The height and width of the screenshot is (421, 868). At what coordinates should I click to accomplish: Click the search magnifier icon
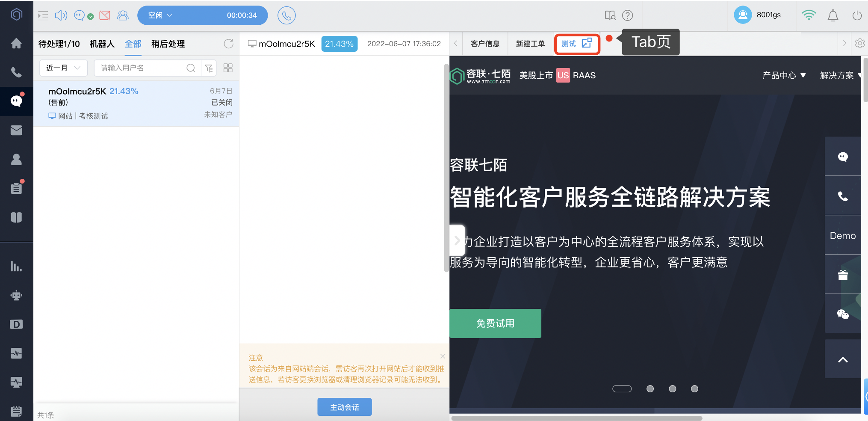coord(191,68)
